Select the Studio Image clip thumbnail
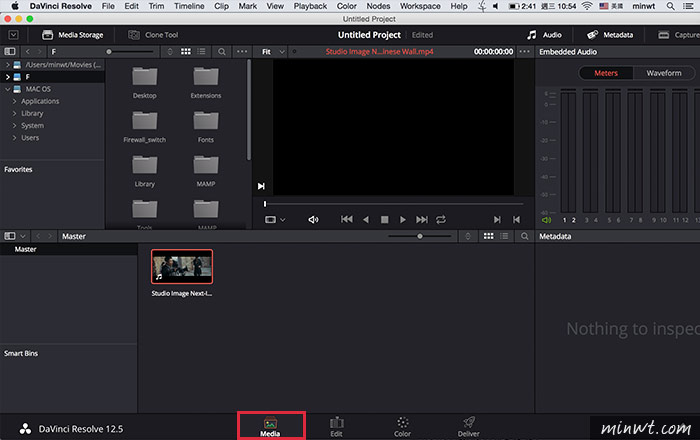700x440 pixels. (182, 266)
